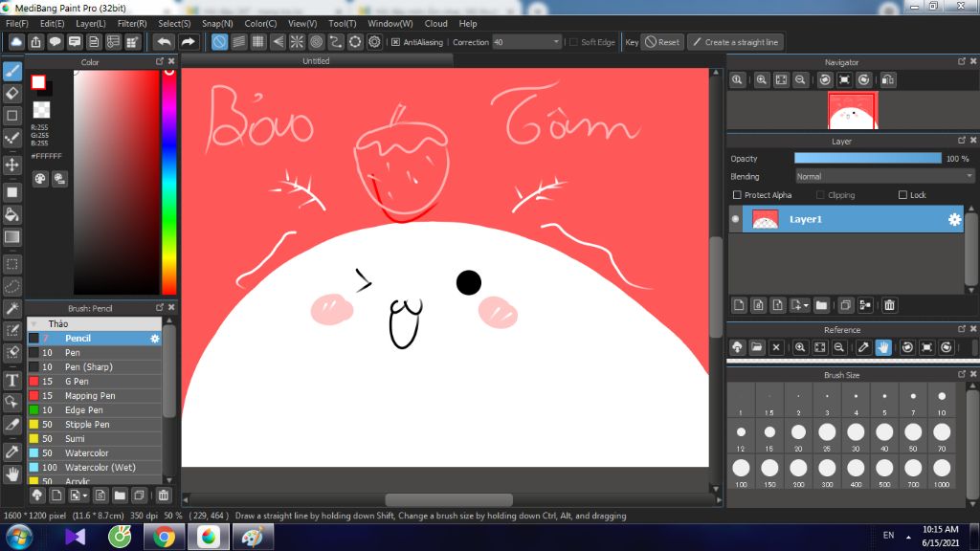Open the Layer menu

(x=91, y=23)
